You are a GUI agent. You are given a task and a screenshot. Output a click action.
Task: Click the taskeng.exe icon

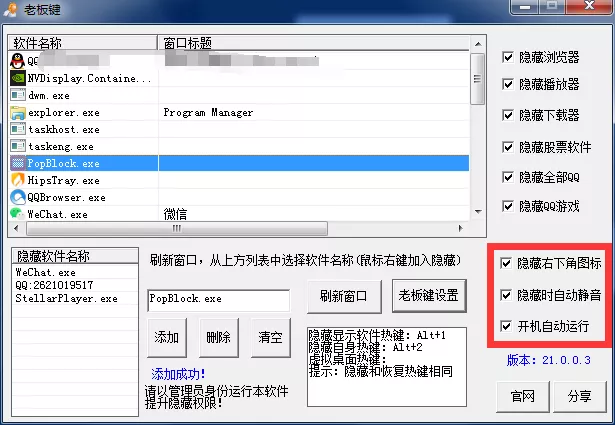point(18,146)
